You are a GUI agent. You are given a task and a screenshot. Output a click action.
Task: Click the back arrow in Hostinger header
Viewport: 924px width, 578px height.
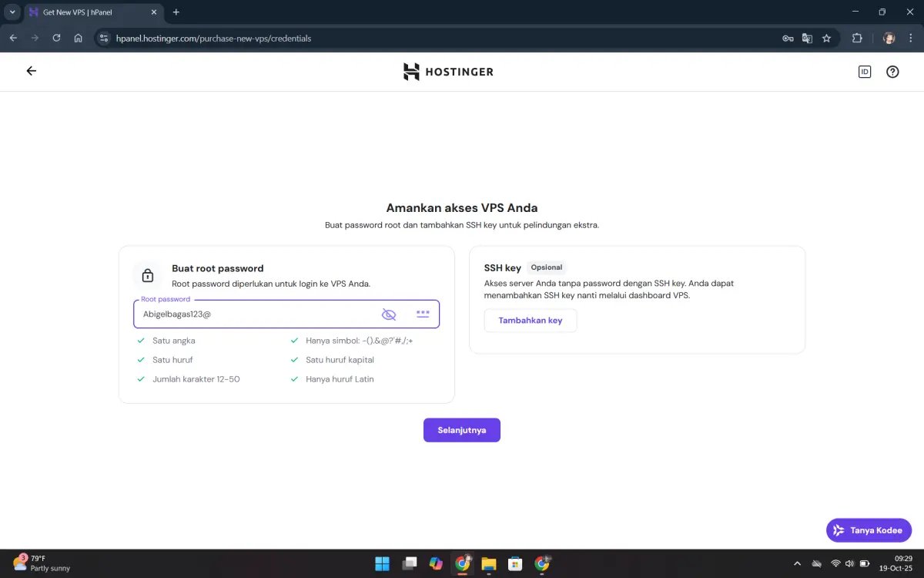[32, 71]
